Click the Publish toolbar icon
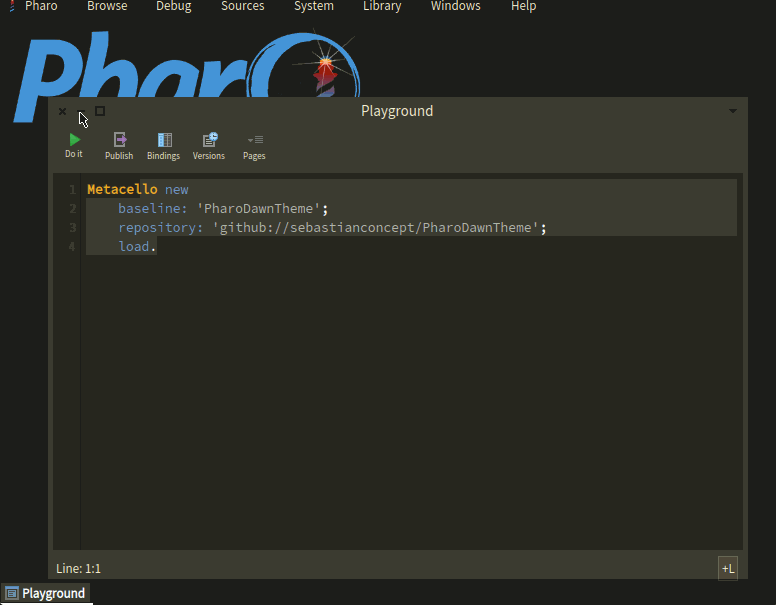 119,146
